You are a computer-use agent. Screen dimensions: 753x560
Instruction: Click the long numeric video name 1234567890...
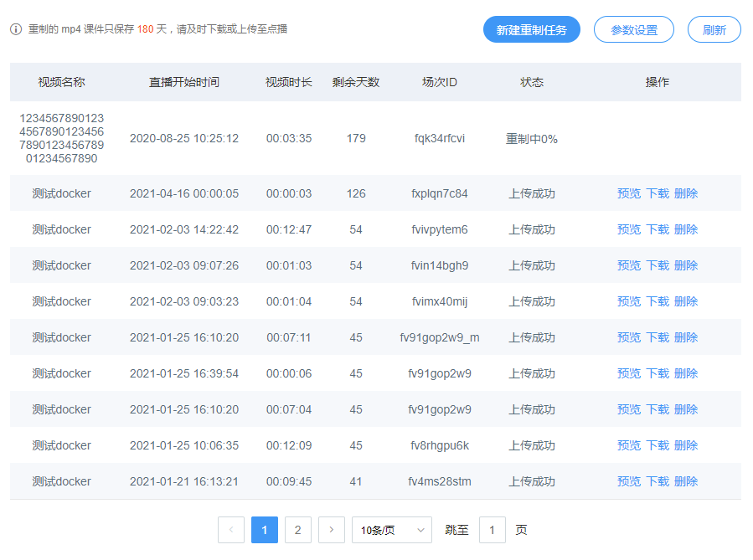[61, 138]
